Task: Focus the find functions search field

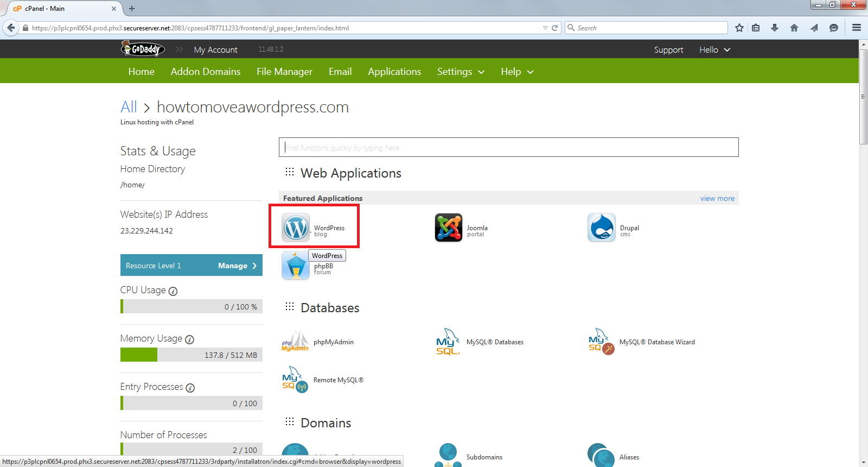Action: tap(509, 147)
